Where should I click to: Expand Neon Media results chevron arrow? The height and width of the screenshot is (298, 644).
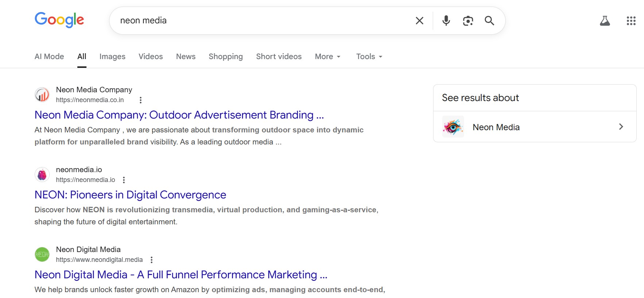[x=621, y=127]
